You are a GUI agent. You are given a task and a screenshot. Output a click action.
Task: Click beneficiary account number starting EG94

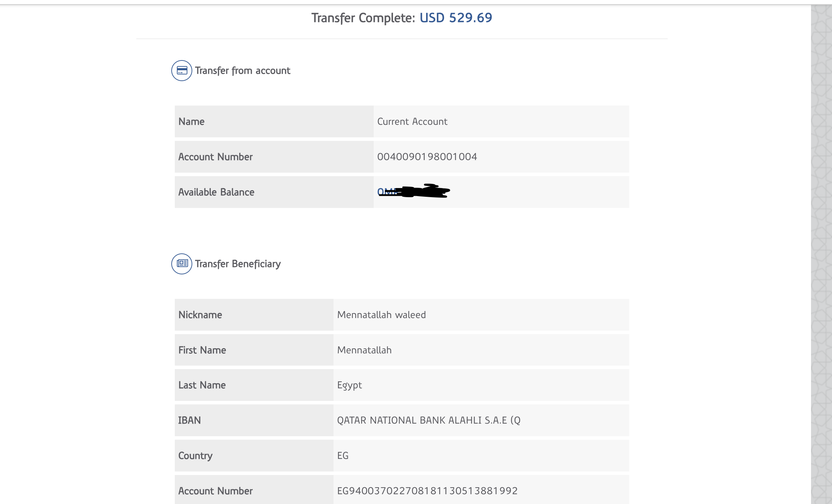click(x=427, y=491)
